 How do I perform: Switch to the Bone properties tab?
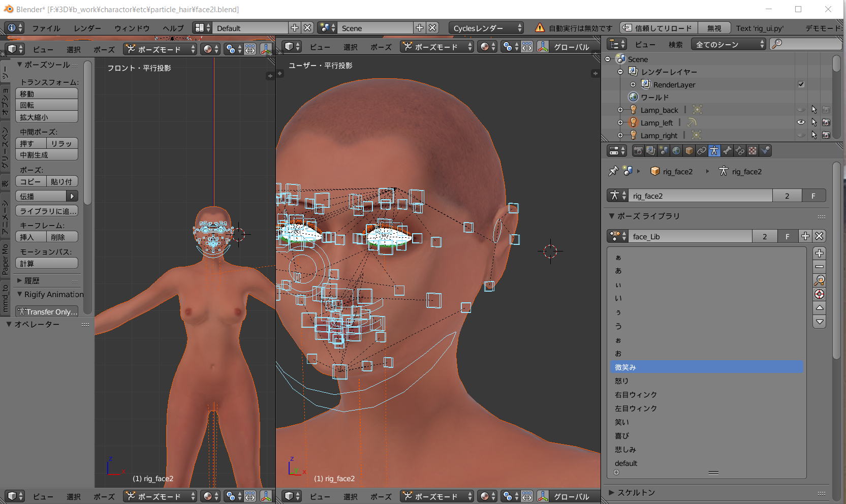click(x=727, y=151)
